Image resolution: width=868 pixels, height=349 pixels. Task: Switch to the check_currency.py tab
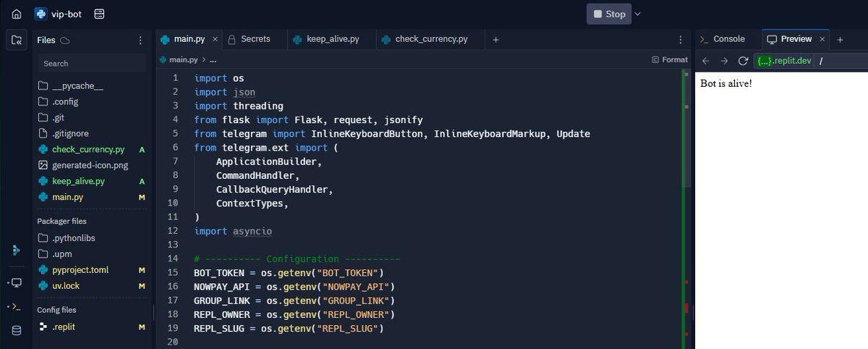pyautogui.click(x=431, y=39)
